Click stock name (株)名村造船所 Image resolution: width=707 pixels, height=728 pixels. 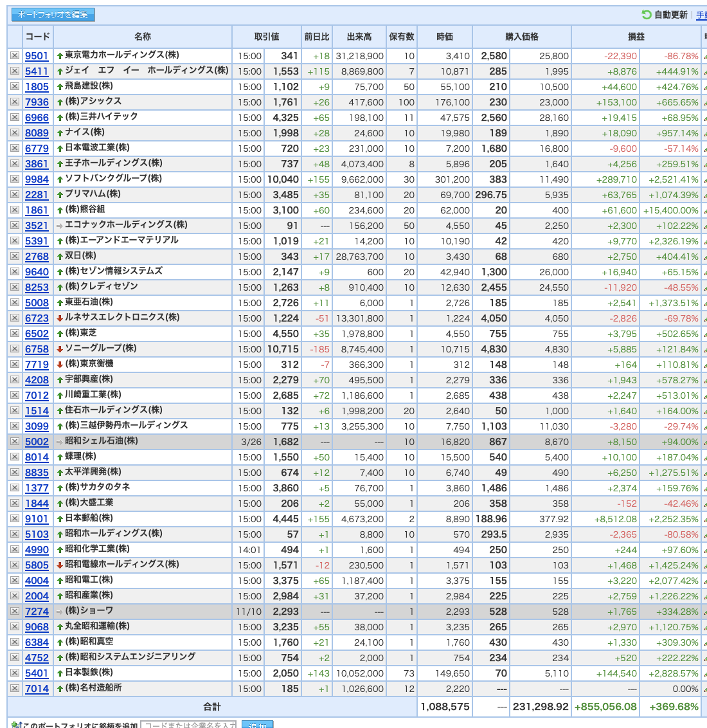pos(93,687)
